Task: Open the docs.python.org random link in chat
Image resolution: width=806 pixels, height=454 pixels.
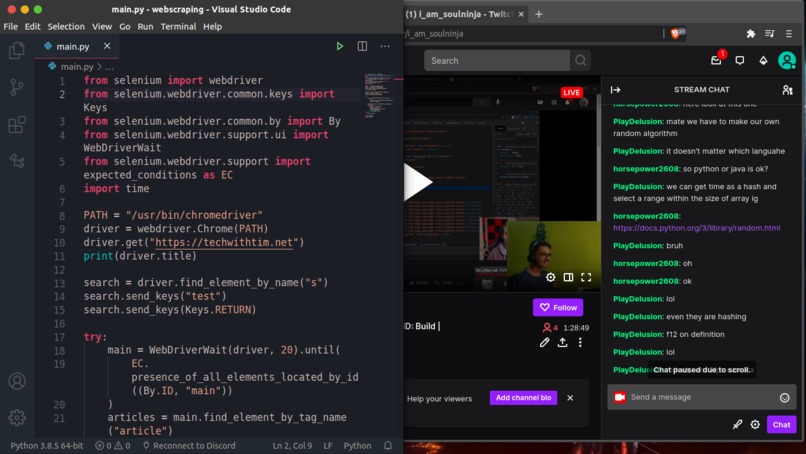Action: 697,228
